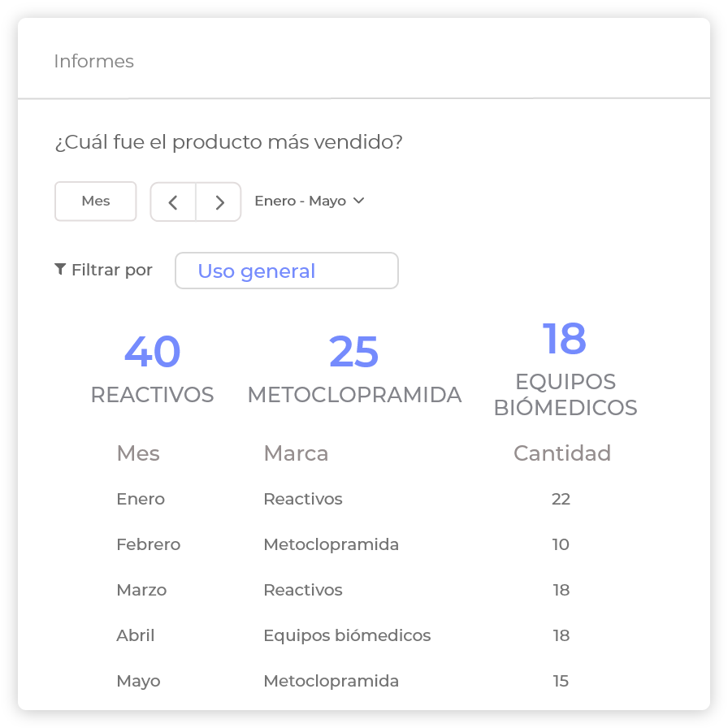This screenshot has height=728, width=728.
Task: Click the next period arrow
Action: coord(219,202)
